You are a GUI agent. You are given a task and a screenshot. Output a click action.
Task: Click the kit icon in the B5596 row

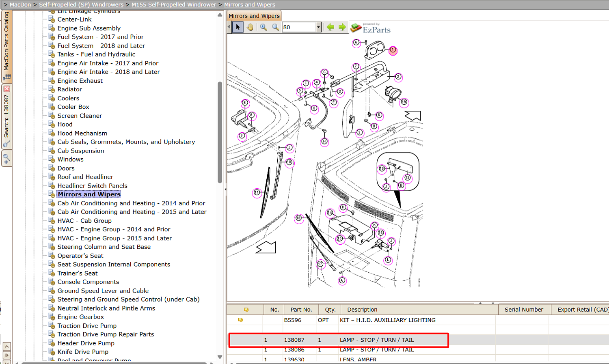click(x=240, y=320)
